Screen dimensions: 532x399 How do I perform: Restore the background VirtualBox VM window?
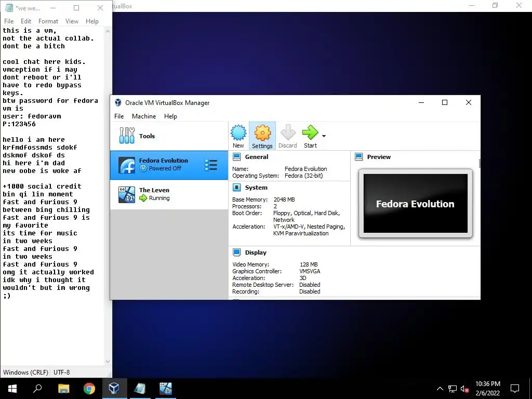tap(495, 5)
